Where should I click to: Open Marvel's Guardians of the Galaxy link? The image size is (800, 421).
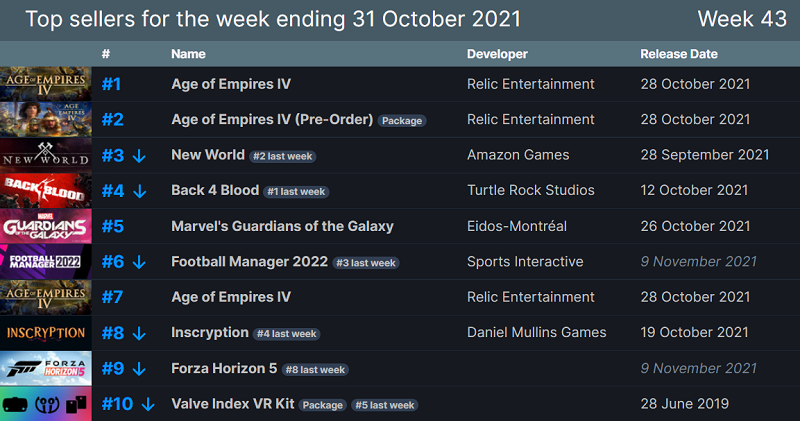pyautogui.click(x=282, y=226)
